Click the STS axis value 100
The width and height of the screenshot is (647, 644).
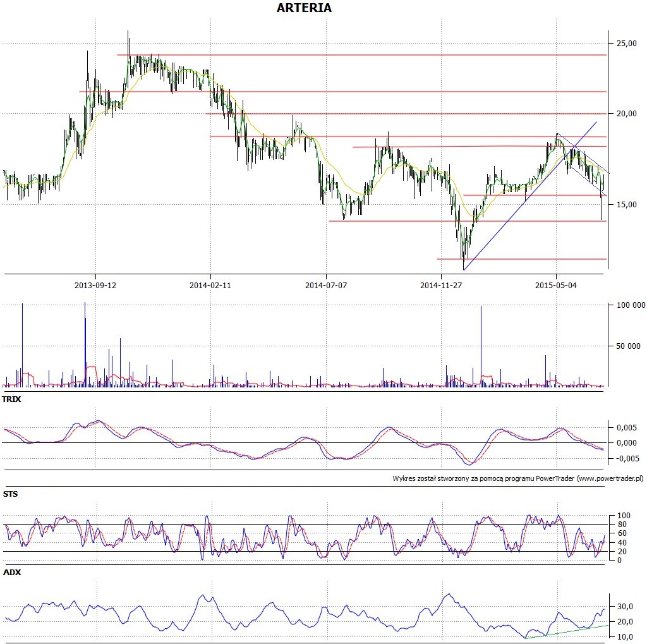pyautogui.click(x=624, y=515)
